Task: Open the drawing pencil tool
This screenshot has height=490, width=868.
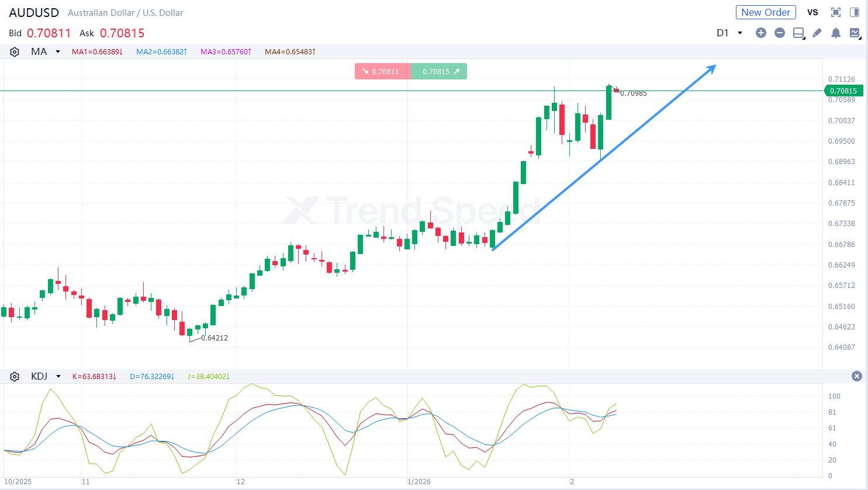Action: (817, 33)
